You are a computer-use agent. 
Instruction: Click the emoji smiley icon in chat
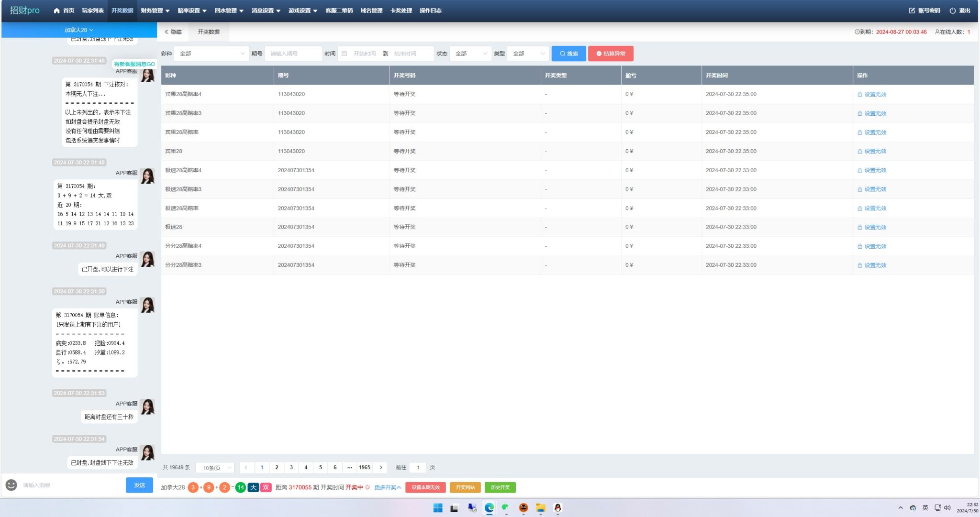point(11,485)
